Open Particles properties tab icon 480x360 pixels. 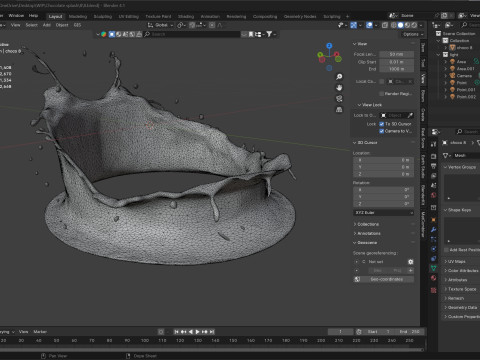(x=433, y=239)
